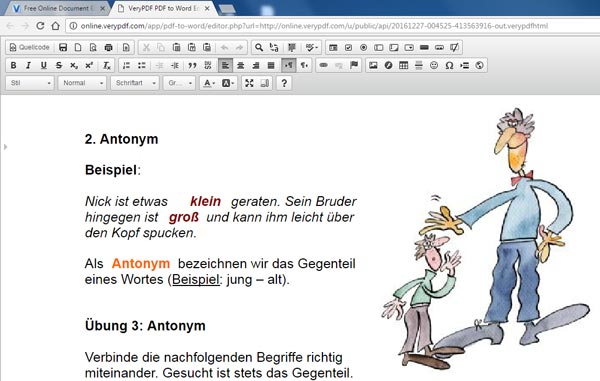Open the background color picker
600x381 pixels.
pos(228,83)
